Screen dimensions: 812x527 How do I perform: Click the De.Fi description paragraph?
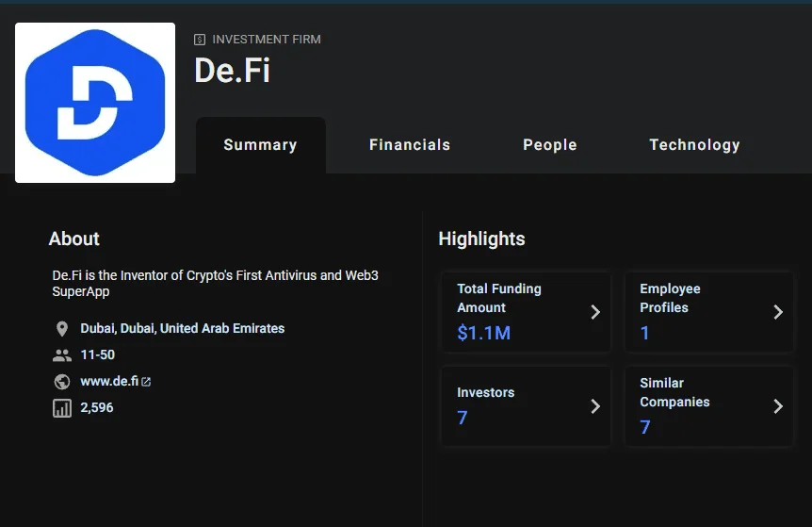pyautogui.click(x=216, y=283)
